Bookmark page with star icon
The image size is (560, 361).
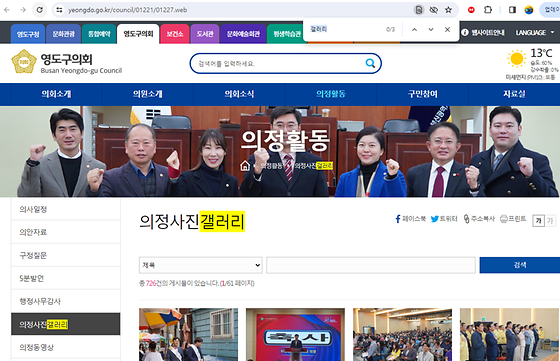449,10
